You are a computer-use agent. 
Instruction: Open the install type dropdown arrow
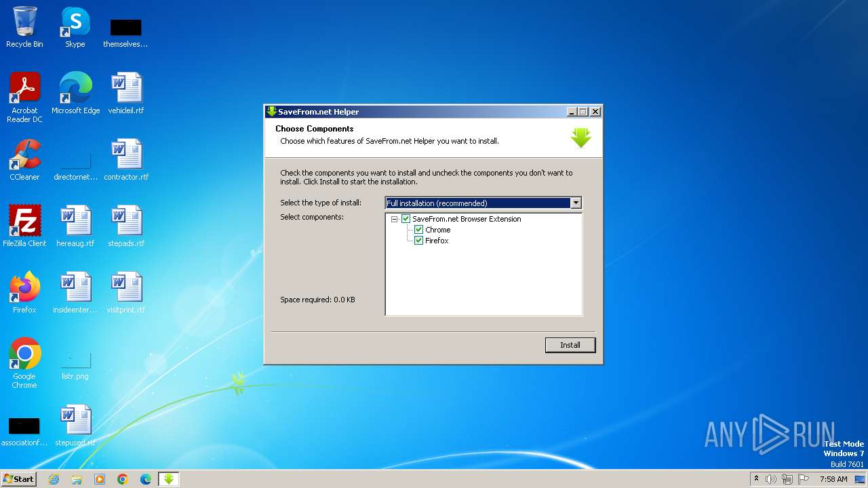point(576,203)
